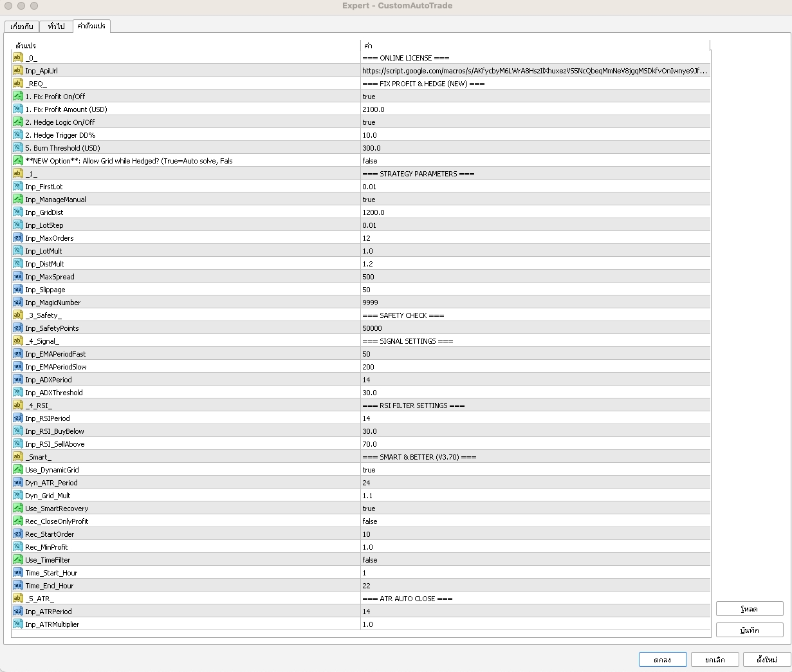Click the string icon beside Inp_ApiUrl
The height and width of the screenshot is (672, 792).
point(17,71)
